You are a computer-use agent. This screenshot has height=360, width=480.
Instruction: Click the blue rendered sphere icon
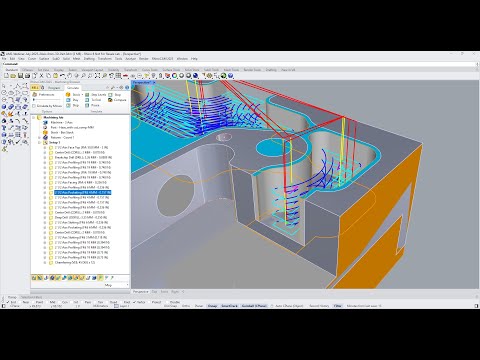coord(195,76)
